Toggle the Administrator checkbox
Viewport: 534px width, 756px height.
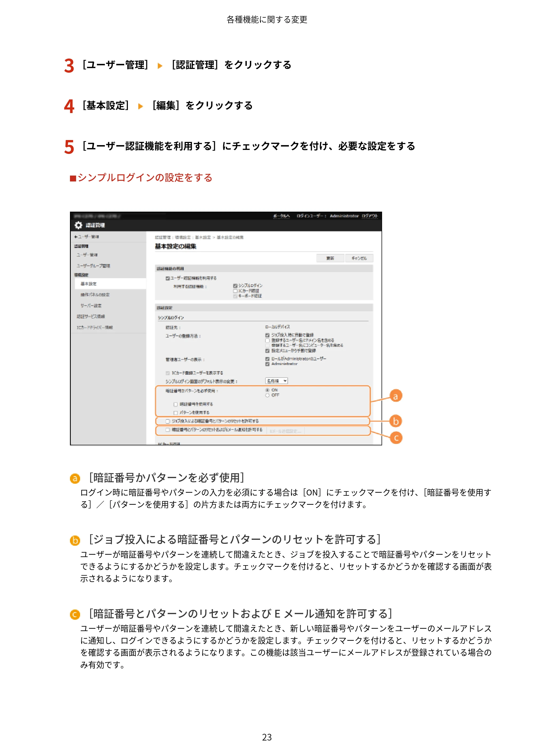point(268,364)
